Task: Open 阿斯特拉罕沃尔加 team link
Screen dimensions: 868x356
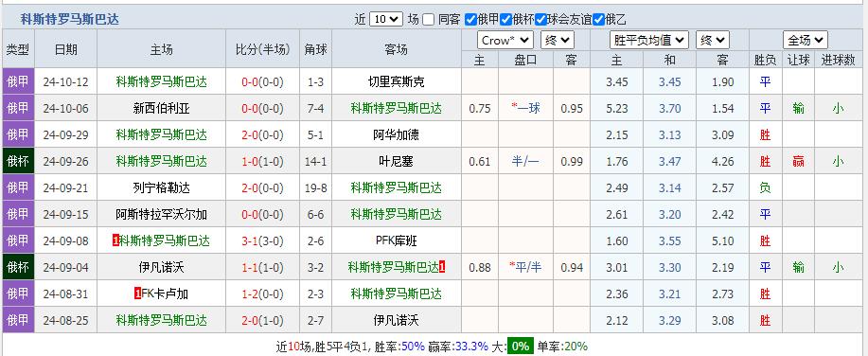Action: [x=161, y=214]
